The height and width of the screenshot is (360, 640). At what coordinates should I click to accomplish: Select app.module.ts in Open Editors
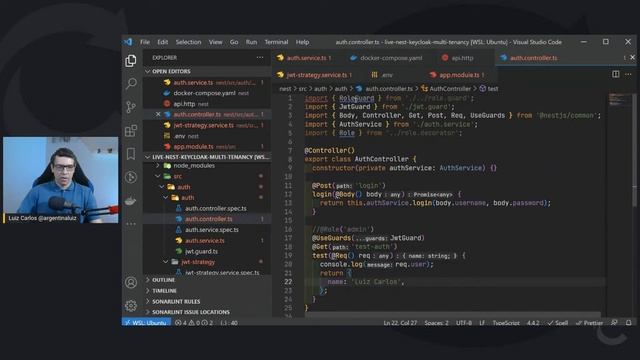point(207,147)
